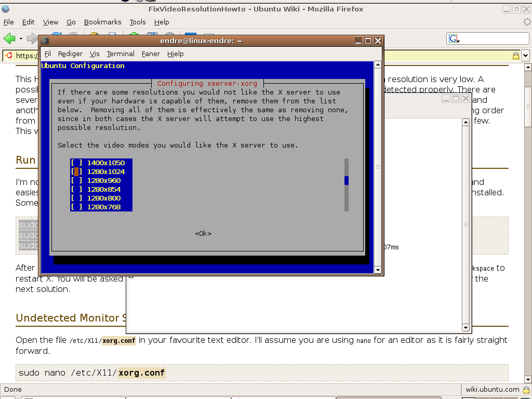
Task: Toggle the 1400x1050 resolution checkbox
Action: click(x=76, y=163)
